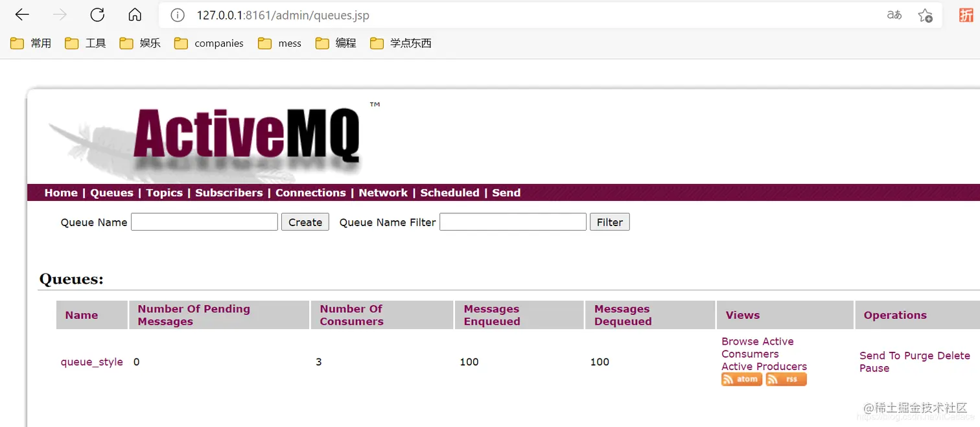Open the browser home icon

[x=135, y=15]
